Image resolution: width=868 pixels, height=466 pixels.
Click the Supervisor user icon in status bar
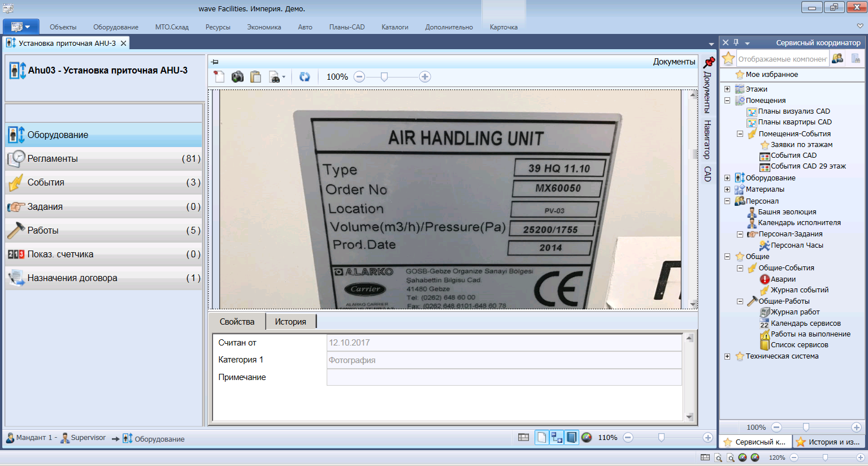(x=65, y=438)
